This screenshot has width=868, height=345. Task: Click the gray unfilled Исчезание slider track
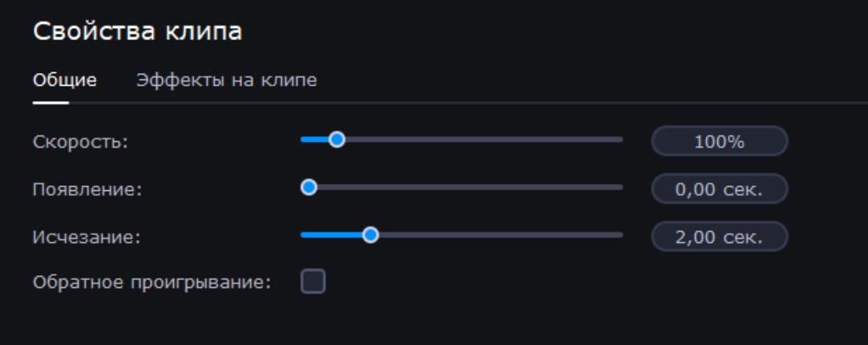click(x=499, y=235)
